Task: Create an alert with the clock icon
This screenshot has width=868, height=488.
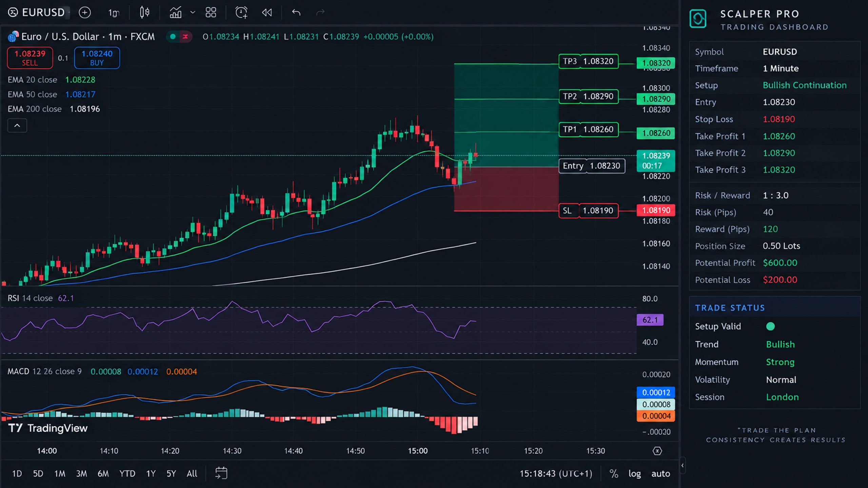Action: tap(241, 13)
